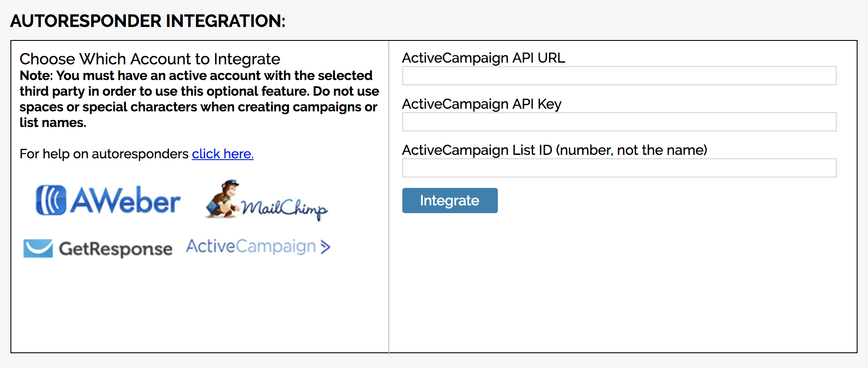868x368 pixels.
Task: Focus the ActiveCampaign API URL field
Action: tap(619, 76)
